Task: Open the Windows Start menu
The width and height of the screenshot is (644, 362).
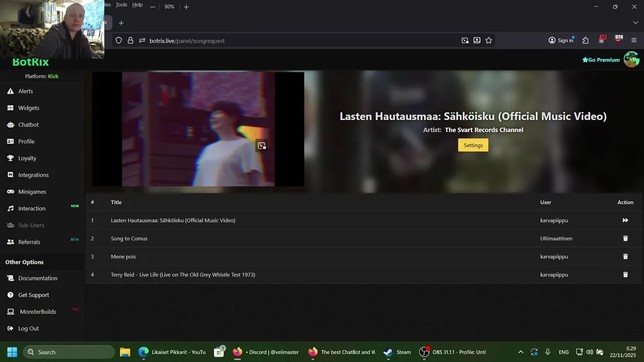Action: click(12, 352)
